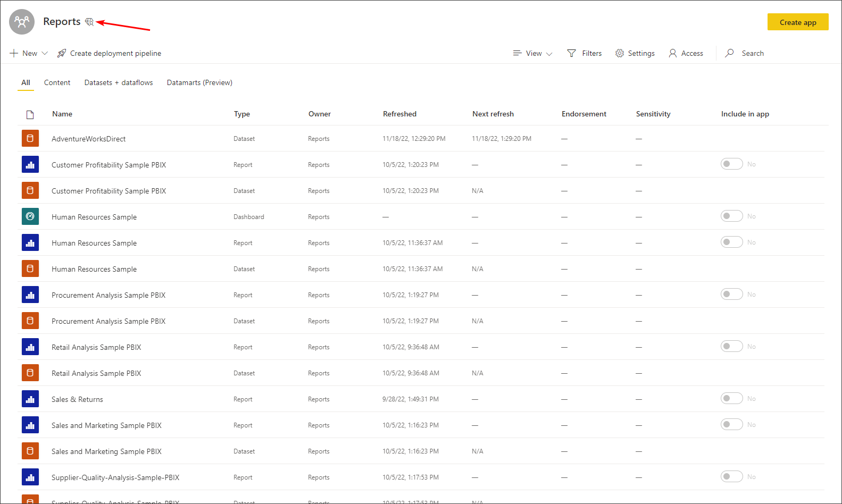
Task: Expand the New dropdown menu
Action: coord(29,53)
